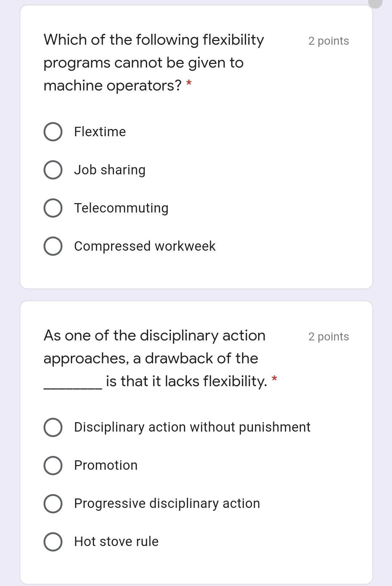Click the Telecommuting answer text

[121, 207]
